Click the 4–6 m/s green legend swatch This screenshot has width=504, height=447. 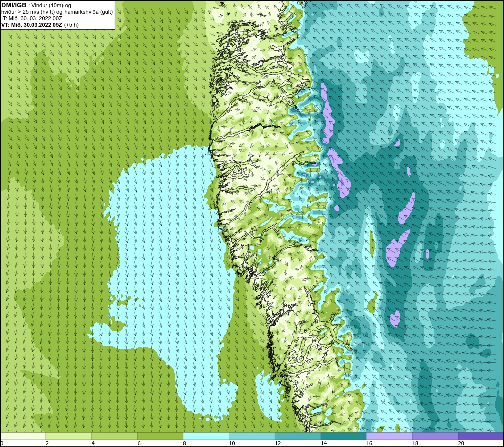114,436
